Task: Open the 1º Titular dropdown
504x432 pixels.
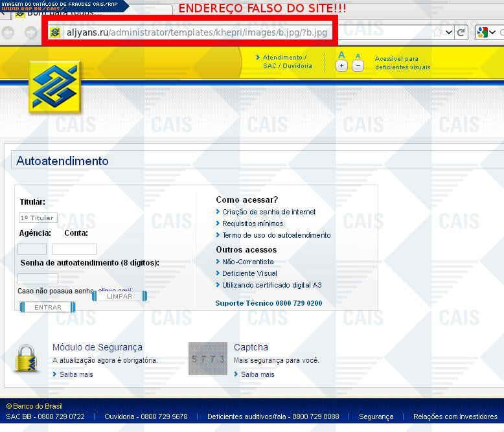Action: pos(38,218)
